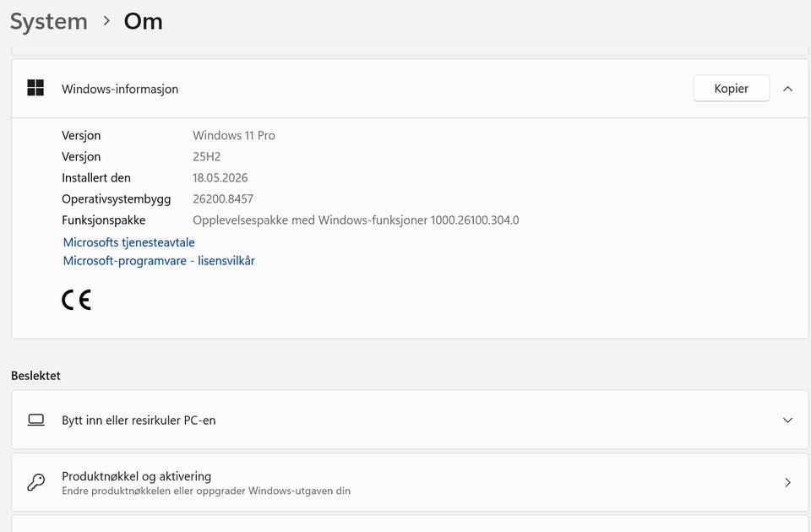811x532 pixels.
Task: Click the Beslektet section heading
Action: (35, 376)
